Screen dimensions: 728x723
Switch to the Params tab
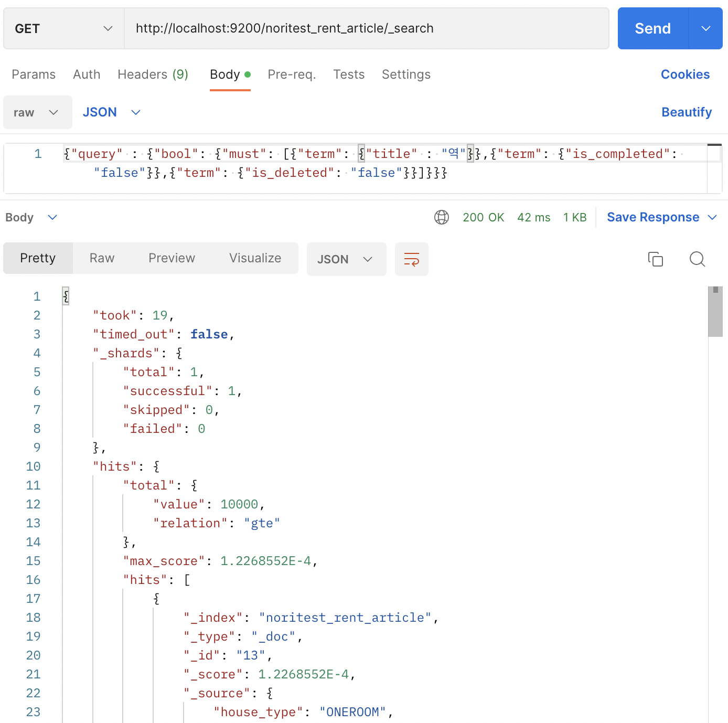click(x=34, y=75)
